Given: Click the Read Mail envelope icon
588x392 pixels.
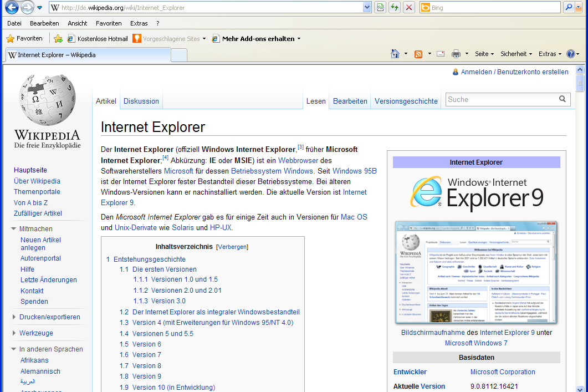Looking at the screenshot, I should click(441, 54).
